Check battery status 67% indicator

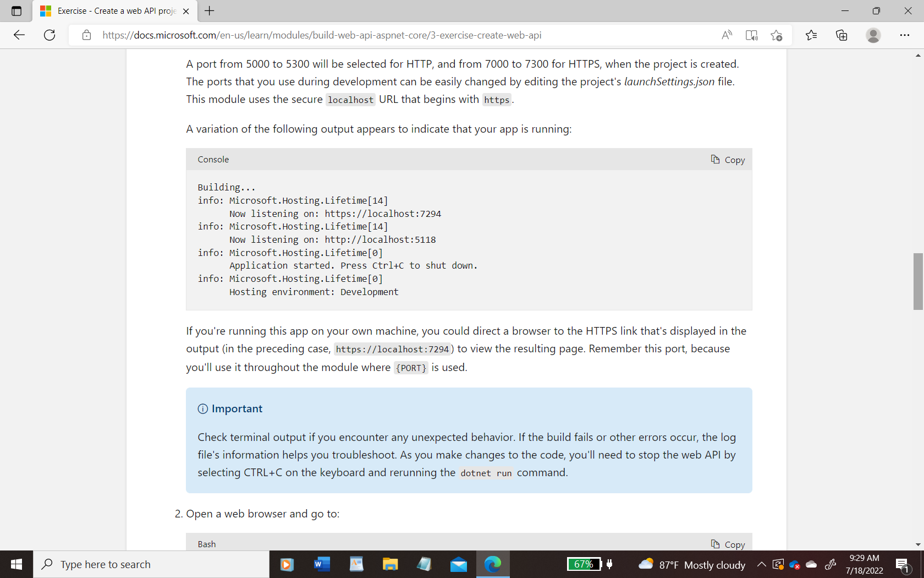[x=584, y=564]
